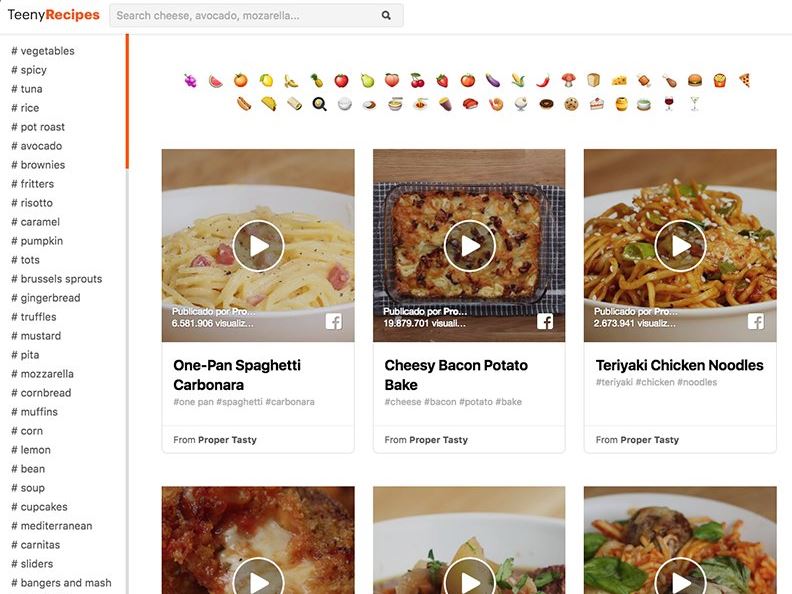Click the grapes emoji filter

click(x=190, y=80)
